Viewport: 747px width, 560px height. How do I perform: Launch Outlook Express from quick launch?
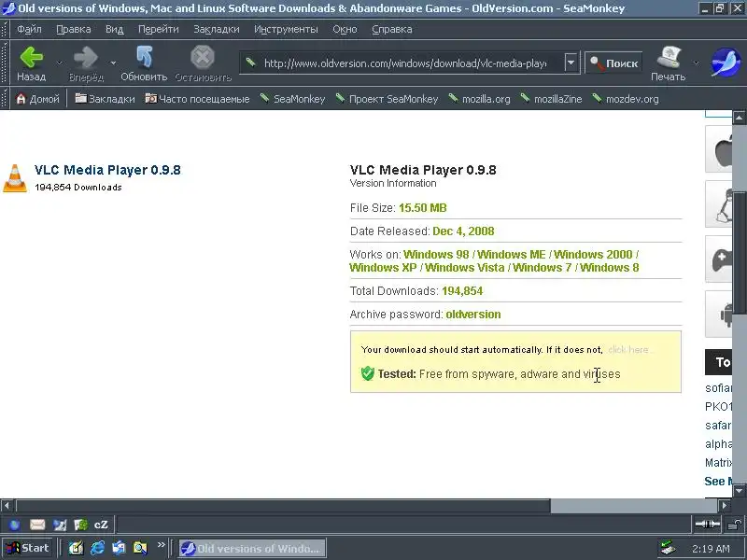[x=119, y=548]
